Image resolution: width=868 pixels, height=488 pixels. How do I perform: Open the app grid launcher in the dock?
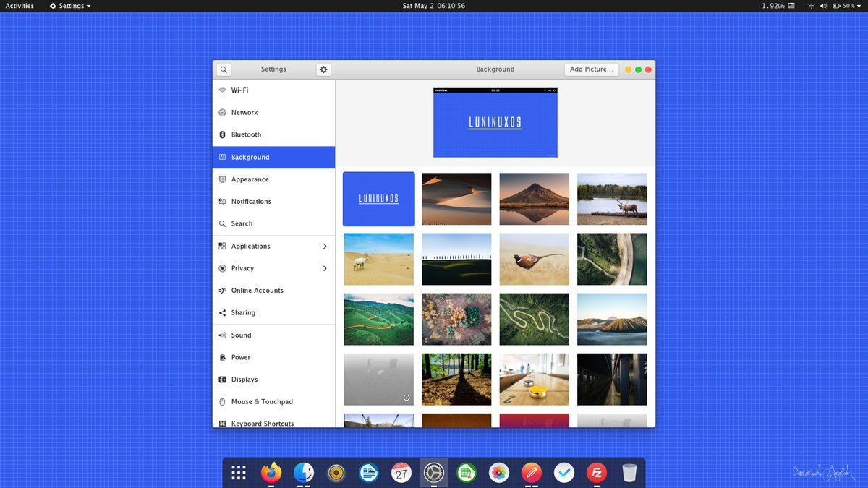pyautogui.click(x=238, y=472)
